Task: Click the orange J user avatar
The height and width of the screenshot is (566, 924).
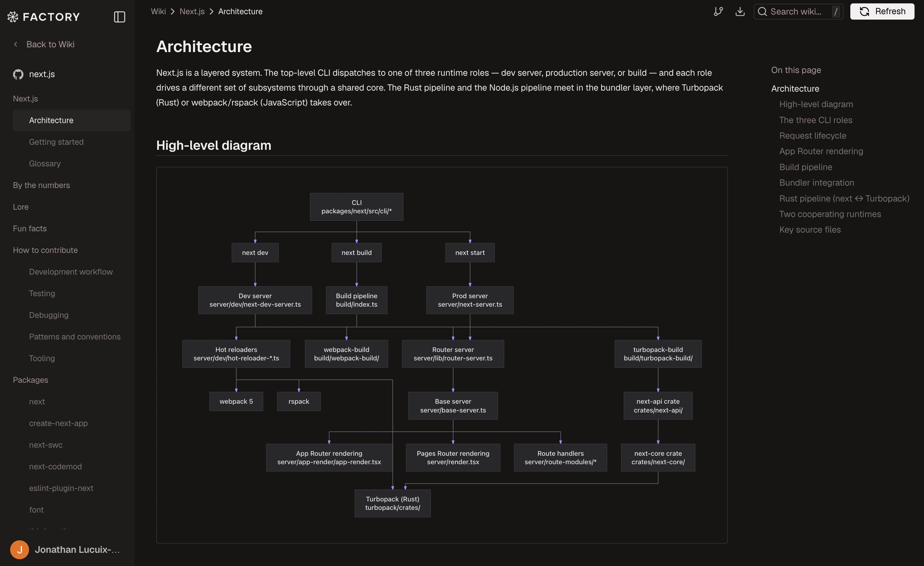Action: click(20, 549)
